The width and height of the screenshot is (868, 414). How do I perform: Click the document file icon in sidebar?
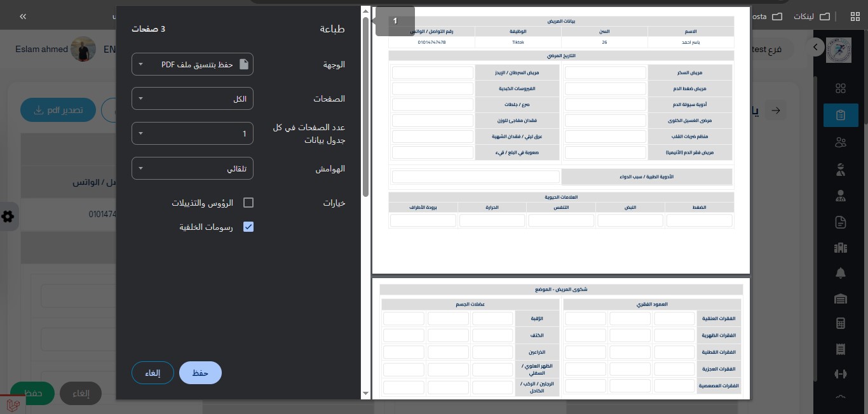click(841, 222)
